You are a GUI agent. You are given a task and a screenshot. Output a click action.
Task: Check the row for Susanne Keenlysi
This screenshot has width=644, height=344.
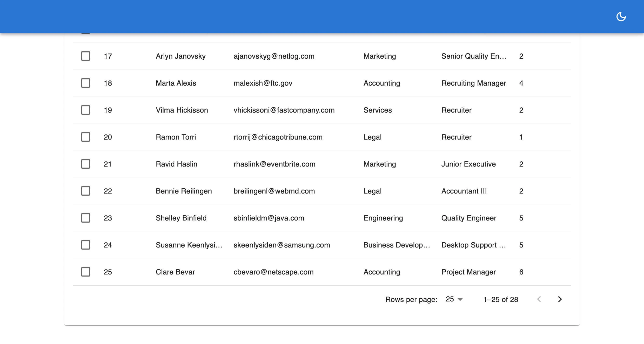click(85, 245)
